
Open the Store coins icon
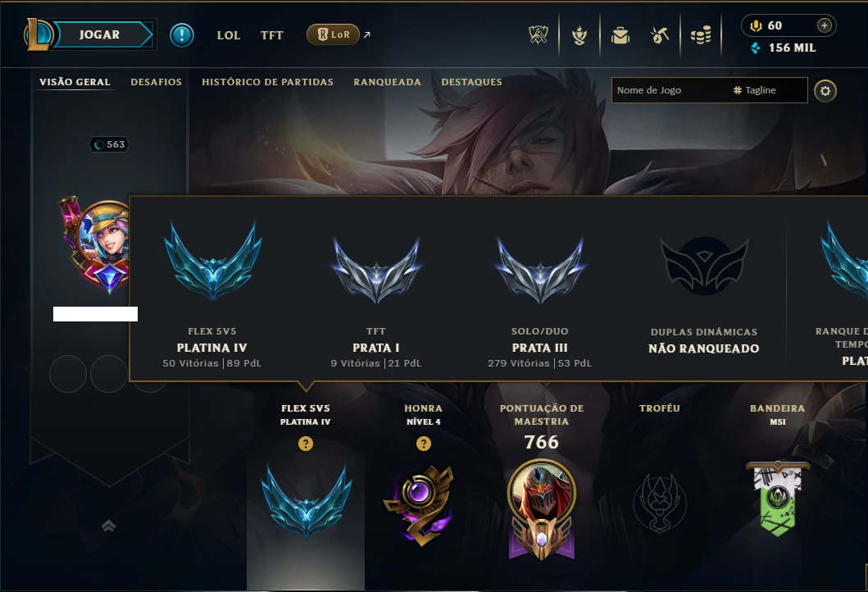[x=701, y=35]
